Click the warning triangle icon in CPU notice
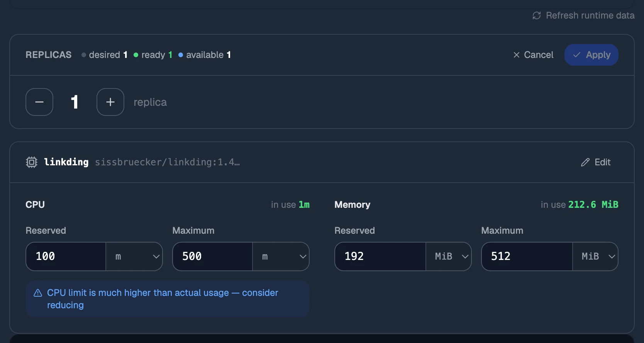Viewport: 644px width, 343px height. 38,293
